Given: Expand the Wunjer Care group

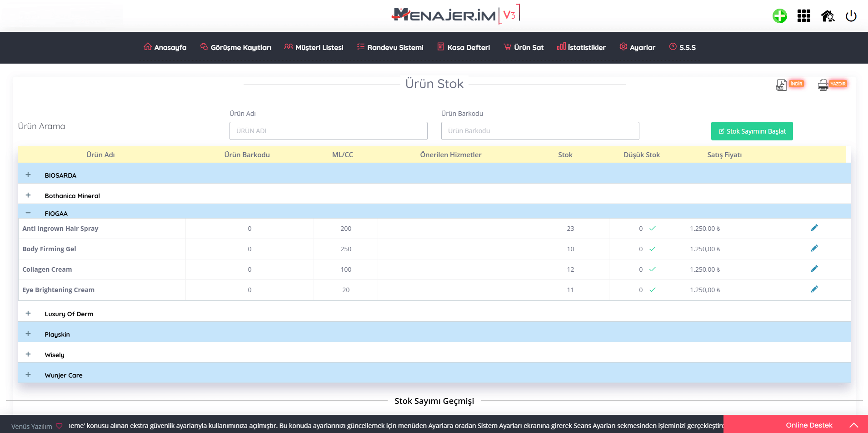Looking at the screenshot, I should coord(28,375).
